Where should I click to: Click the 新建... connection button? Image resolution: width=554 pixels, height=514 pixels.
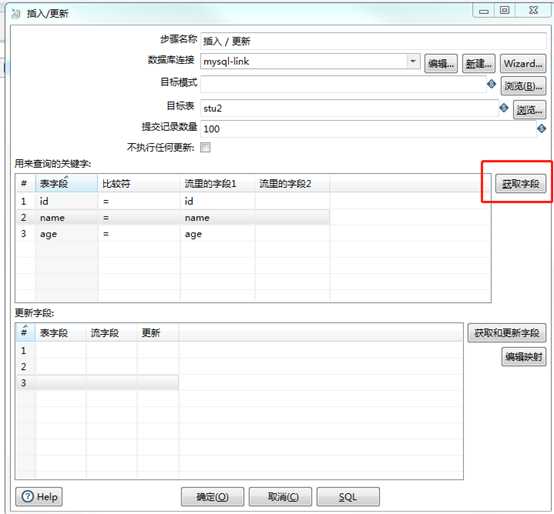(x=478, y=64)
